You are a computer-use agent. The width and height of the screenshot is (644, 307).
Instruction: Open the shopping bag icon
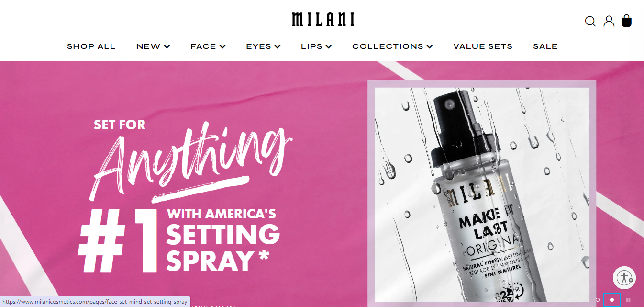tap(626, 21)
